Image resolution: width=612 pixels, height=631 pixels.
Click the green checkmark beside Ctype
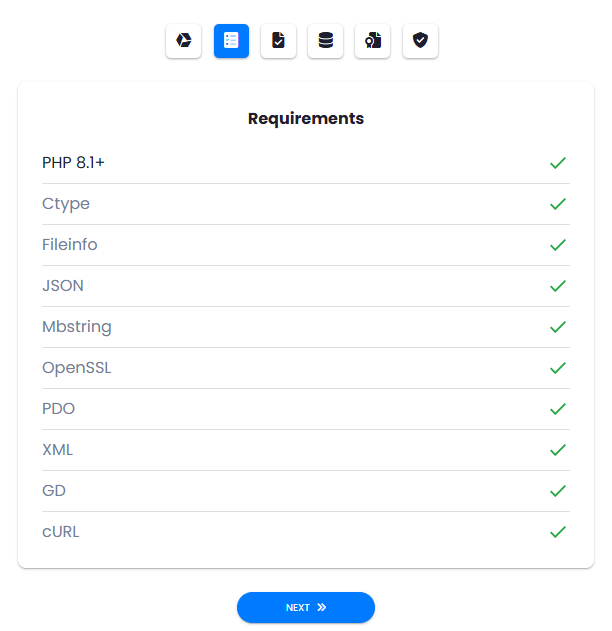pos(558,204)
